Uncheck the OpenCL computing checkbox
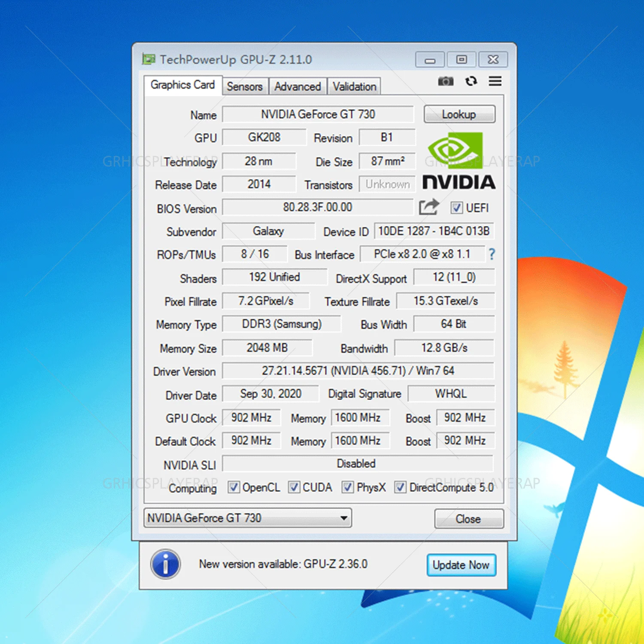Viewport: 644px width, 644px height. (x=234, y=487)
